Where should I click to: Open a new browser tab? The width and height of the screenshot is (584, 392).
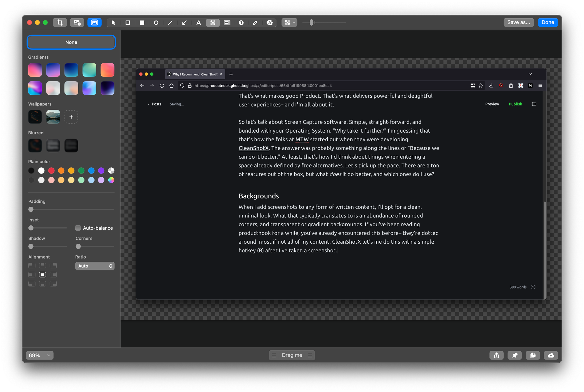tap(231, 74)
